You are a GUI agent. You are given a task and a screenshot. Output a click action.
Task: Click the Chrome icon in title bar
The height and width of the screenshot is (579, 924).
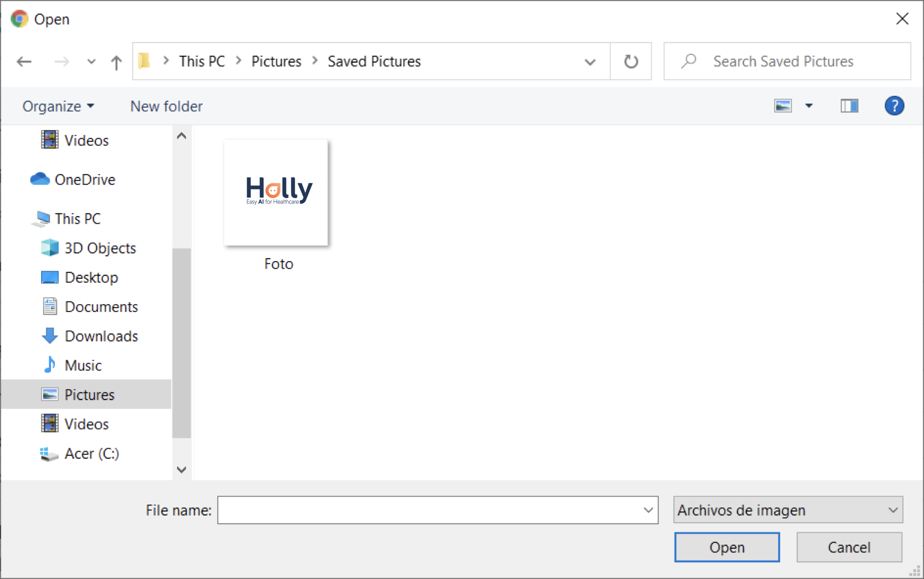(x=19, y=19)
